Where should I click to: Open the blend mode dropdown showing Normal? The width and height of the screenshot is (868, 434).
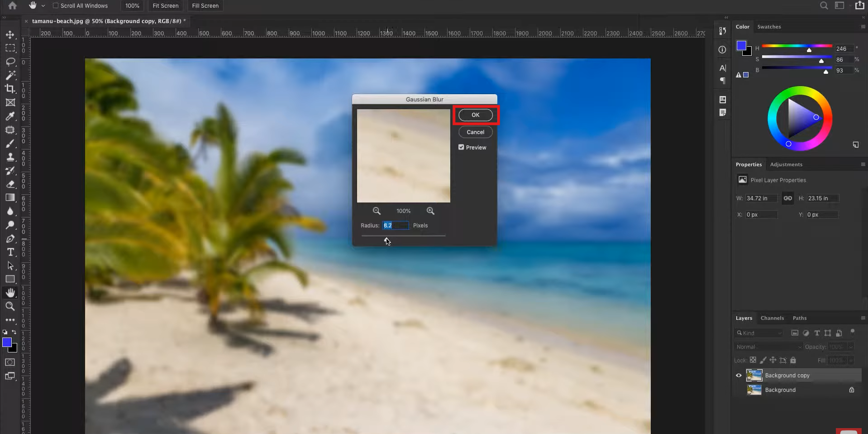(768, 347)
